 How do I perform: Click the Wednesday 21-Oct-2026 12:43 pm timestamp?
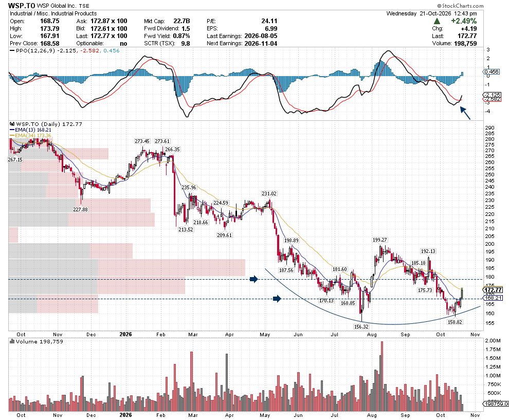point(431,14)
